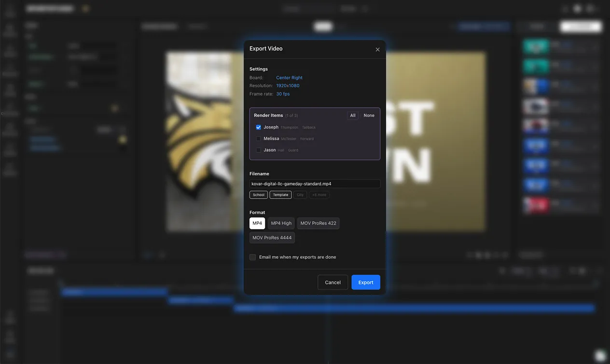Click into the Filename text field
This screenshot has width=610, height=364.
click(x=315, y=184)
